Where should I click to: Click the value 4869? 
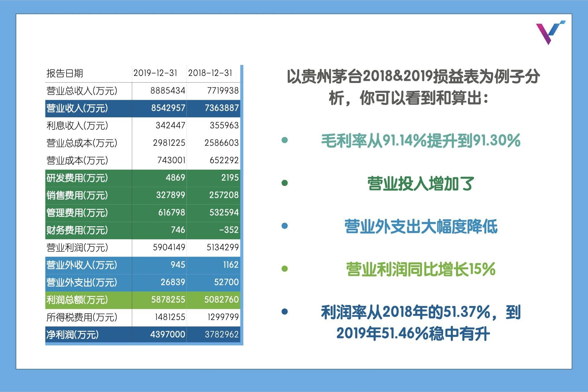click(x=175, y=178)
